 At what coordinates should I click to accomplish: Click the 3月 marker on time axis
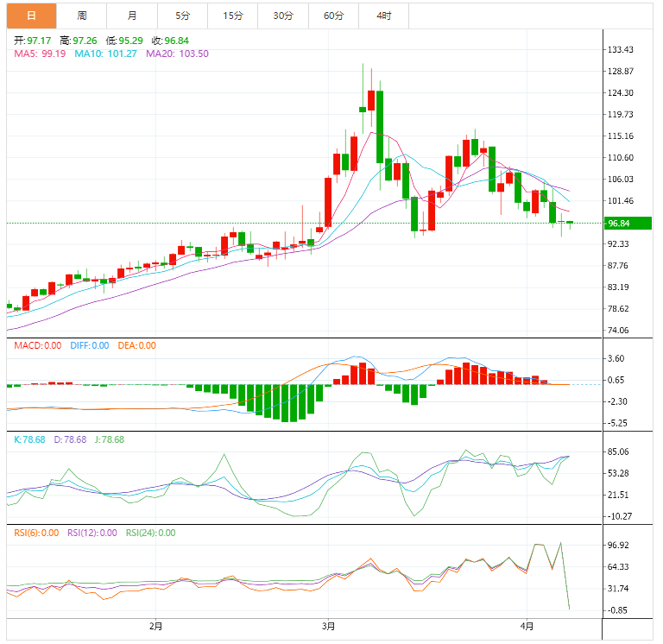pyautogui.click(x=329, y=626)
